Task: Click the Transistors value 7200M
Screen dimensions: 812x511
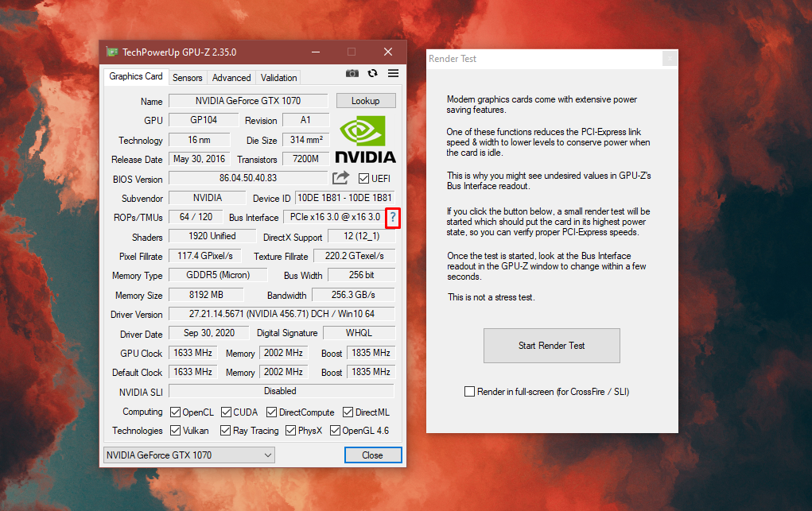Action: [305, 159]
